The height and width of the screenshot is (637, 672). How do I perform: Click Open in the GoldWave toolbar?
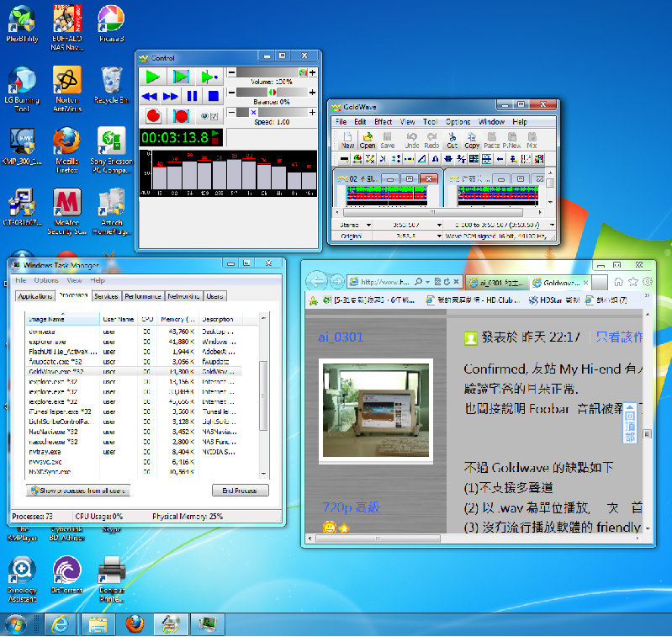coord(368,141)
